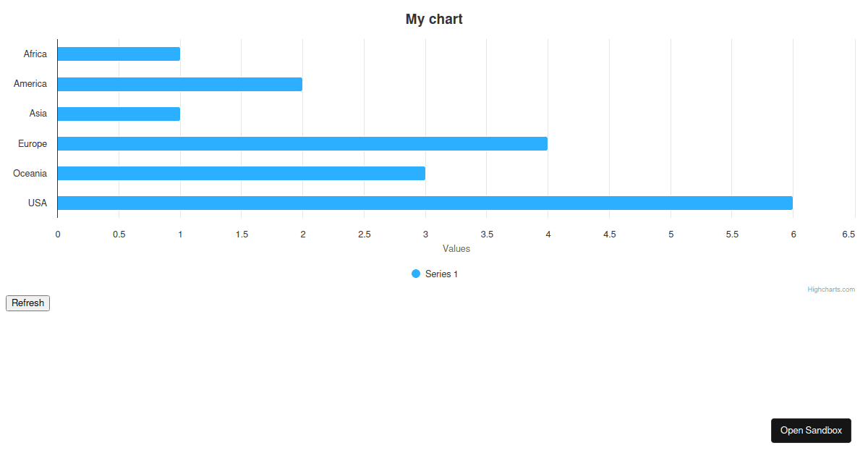Click the Oceania category label
868x456 pixels.
point(30,173)
